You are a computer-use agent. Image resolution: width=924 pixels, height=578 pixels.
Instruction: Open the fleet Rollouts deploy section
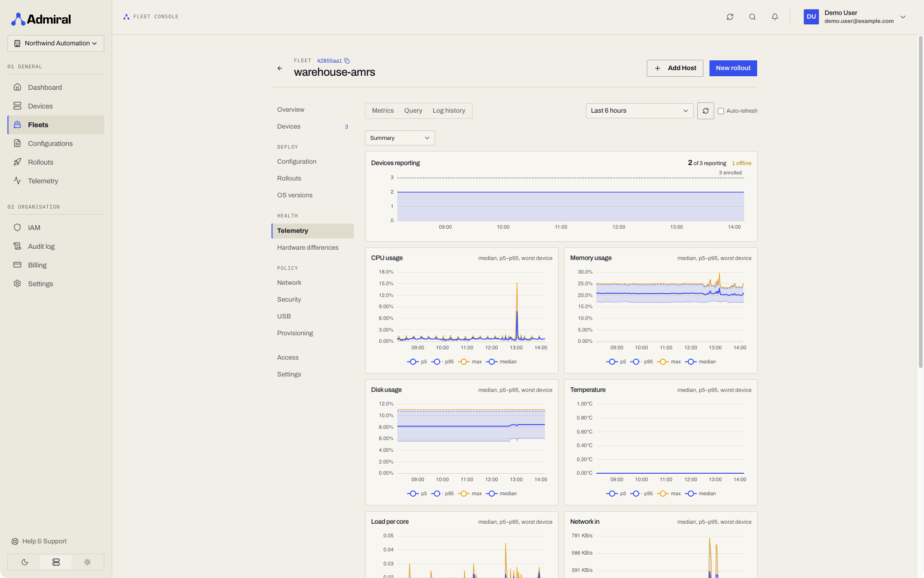coord(312,179)
